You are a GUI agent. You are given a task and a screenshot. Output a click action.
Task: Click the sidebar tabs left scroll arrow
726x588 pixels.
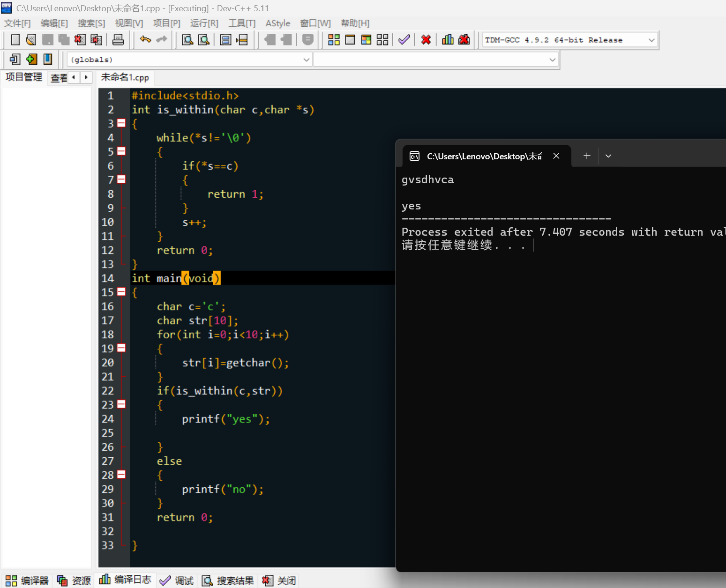74,77
